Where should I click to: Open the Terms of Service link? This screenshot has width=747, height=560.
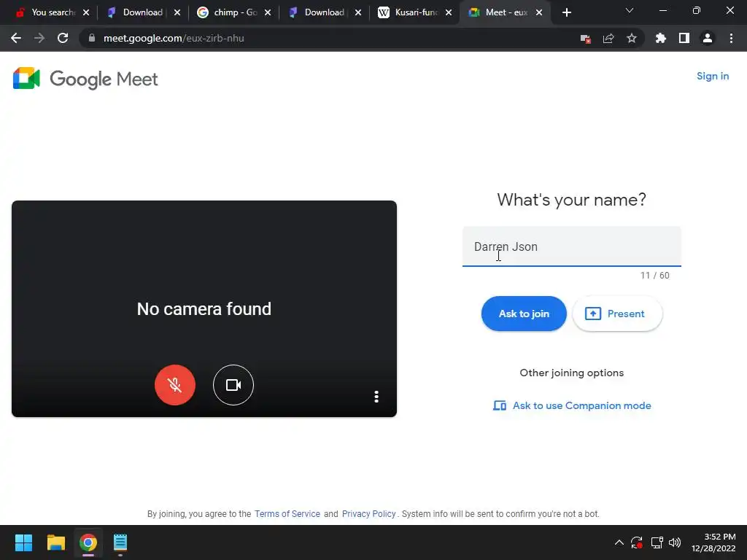pyautogui.click(x=287, y=514)
